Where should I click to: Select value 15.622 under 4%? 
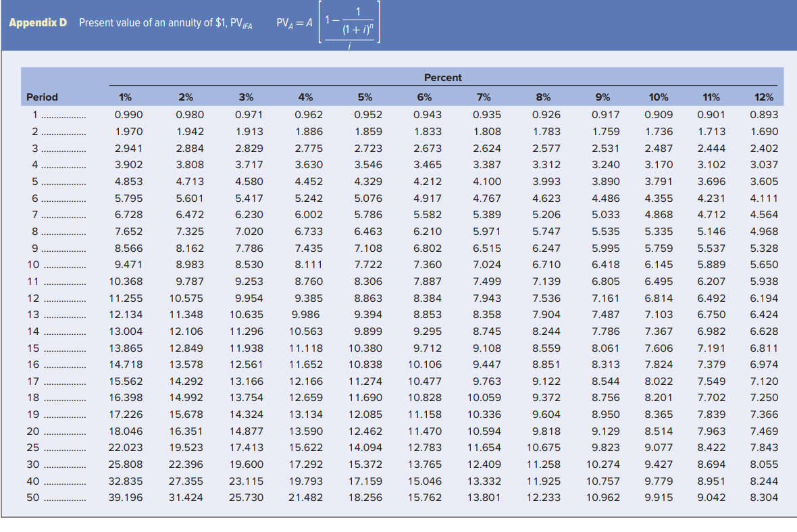point(305,448)
